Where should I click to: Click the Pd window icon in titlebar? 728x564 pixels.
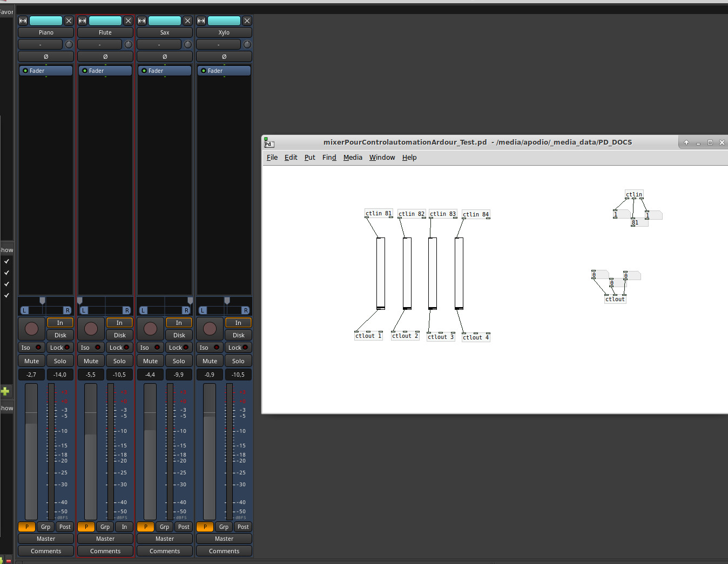pyautogui.click(x=268, y=142)
